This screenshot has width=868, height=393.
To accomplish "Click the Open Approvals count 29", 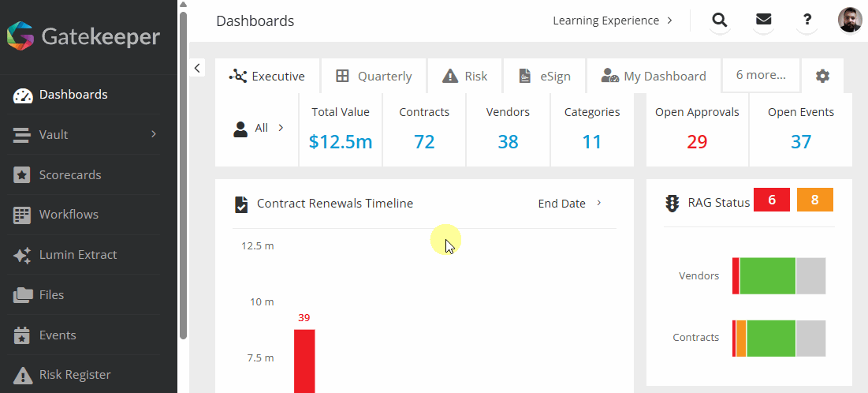I will 697,142.
